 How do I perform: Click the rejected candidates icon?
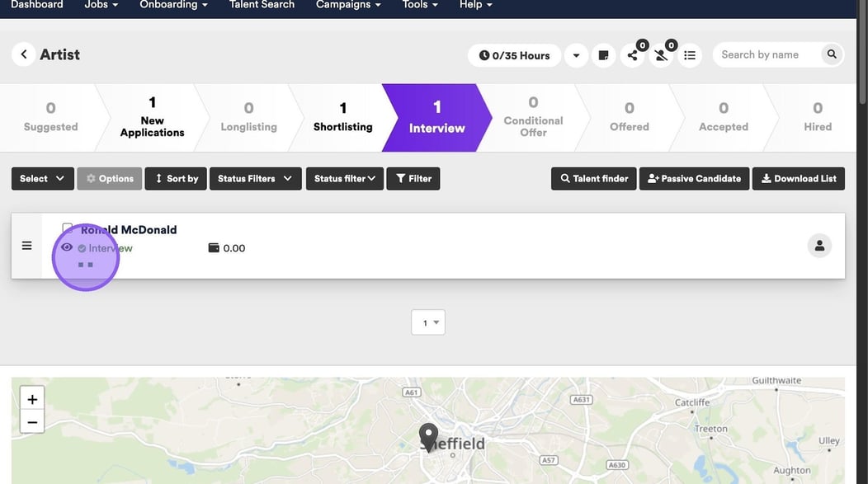[x=661, y=55]
